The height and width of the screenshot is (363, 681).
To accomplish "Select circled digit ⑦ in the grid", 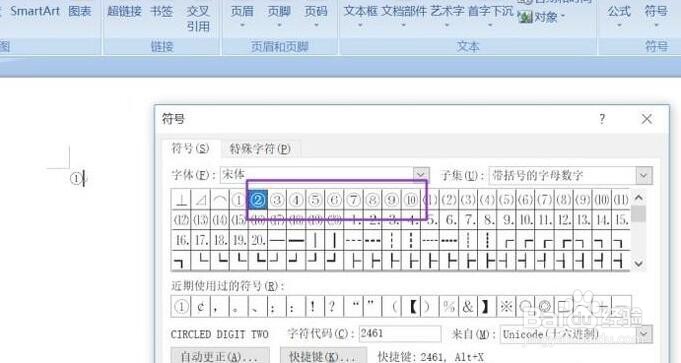I will 353,200.
